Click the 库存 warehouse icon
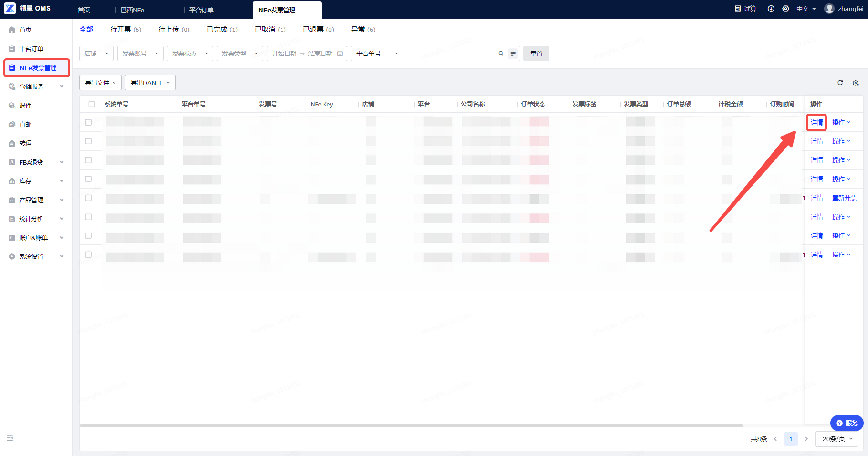868x456 pixels. pyautogui.click(x=12, y=181)
